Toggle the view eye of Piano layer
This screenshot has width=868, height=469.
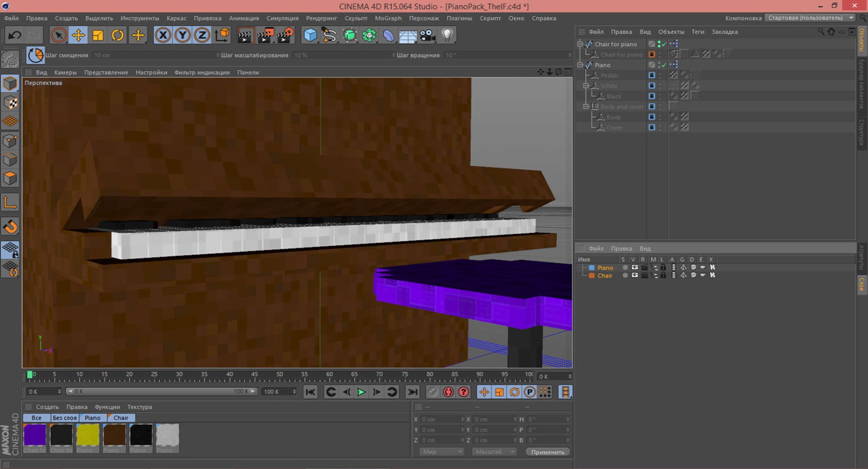(635, 267)
